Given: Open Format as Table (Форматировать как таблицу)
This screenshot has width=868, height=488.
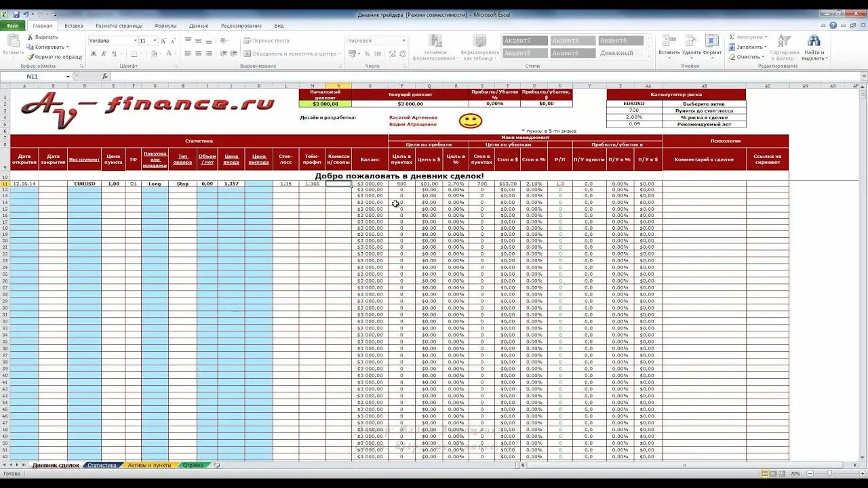Looking at the screenshot, I should coord(479,47).
